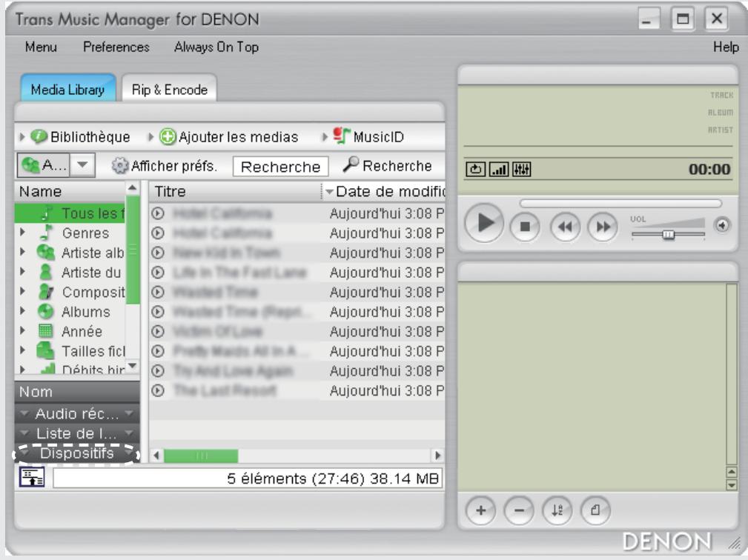Viewport: 748px width, 560px height.
Task: Click the status bar view toggle icon
Action: pyautogui.click(x=32, y=477)
